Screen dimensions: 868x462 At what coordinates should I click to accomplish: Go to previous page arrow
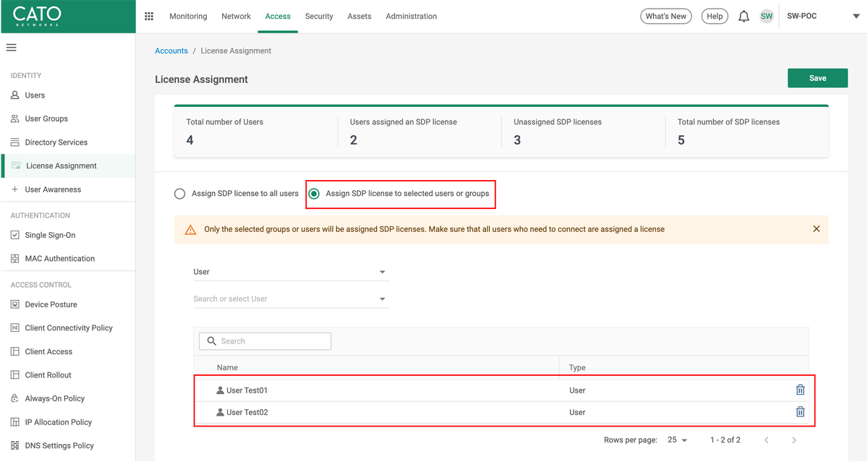click(767, 440)
